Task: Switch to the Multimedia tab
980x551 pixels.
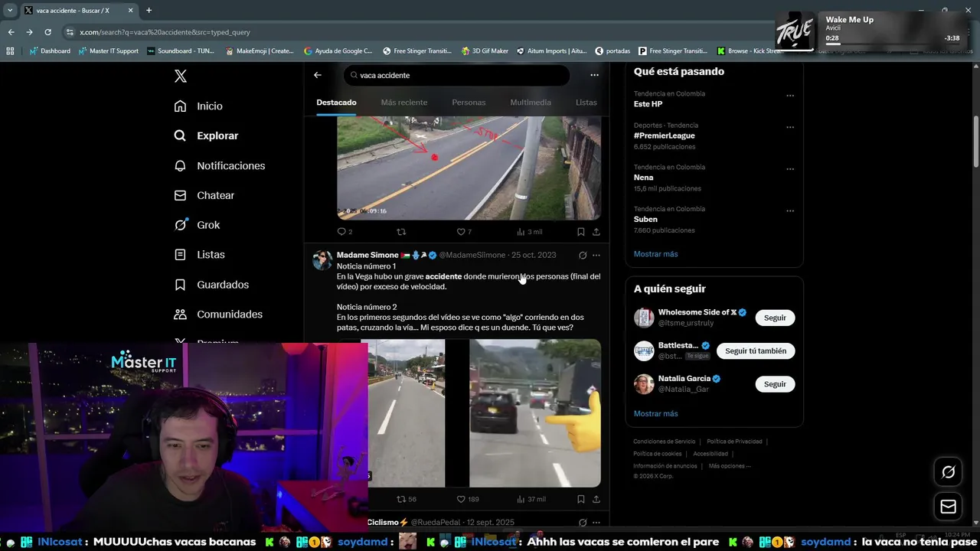Action: (531, 103)
